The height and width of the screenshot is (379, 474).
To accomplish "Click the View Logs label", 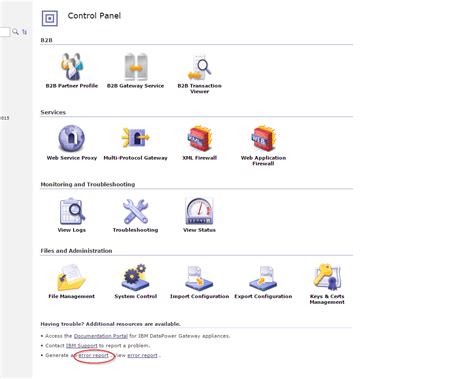I will pos(72,230).
